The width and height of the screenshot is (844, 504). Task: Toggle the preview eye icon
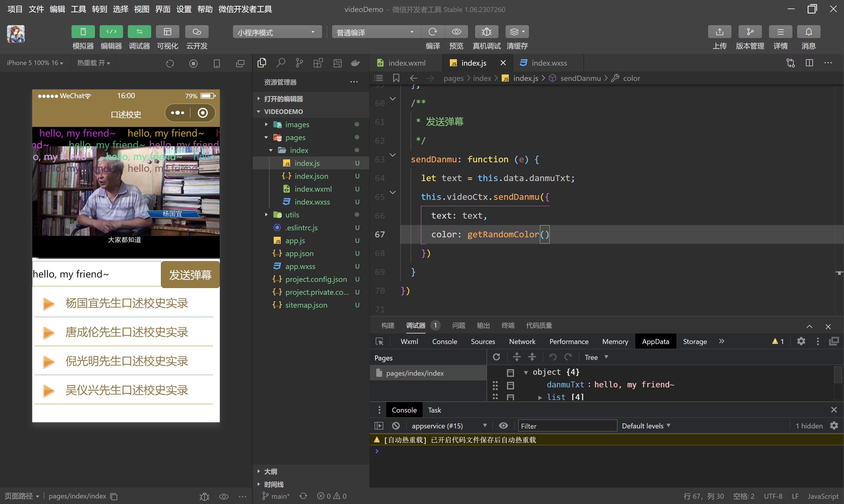pyautogui.click(x=456, y=32)
